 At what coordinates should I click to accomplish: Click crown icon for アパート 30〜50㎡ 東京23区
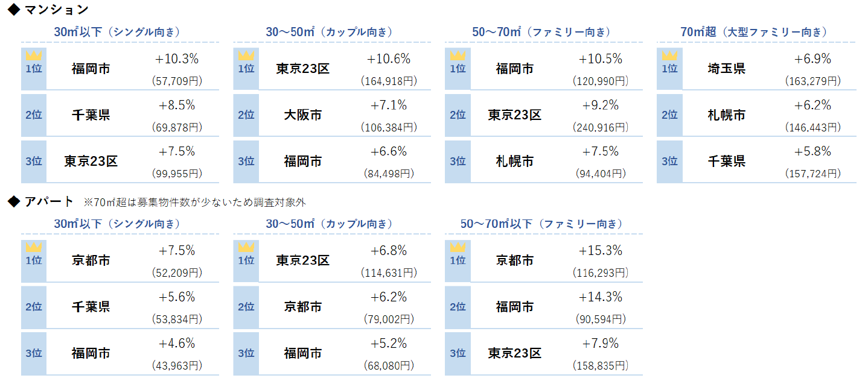(246, 247)
